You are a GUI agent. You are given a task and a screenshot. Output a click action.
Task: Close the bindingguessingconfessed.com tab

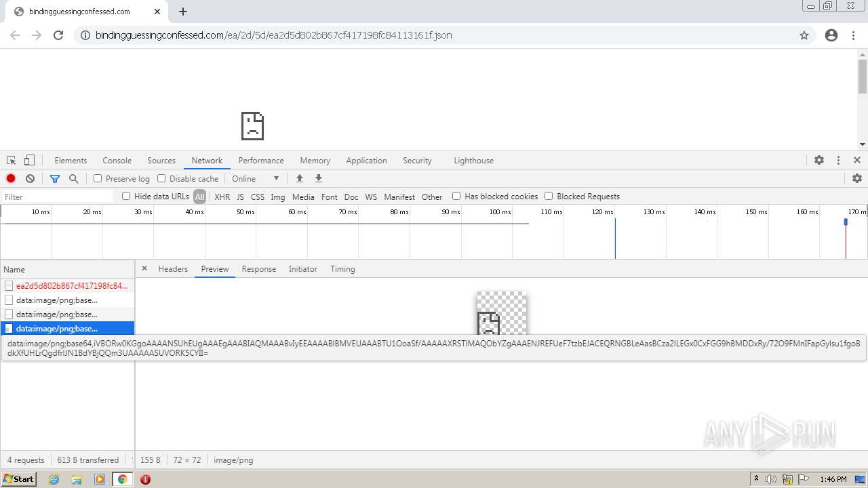(x=157, y=12)
